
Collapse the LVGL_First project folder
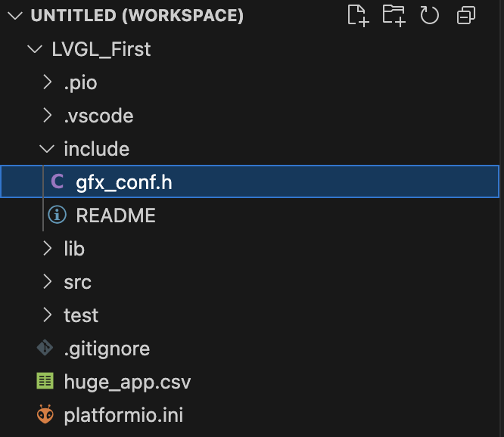[35, 49]
